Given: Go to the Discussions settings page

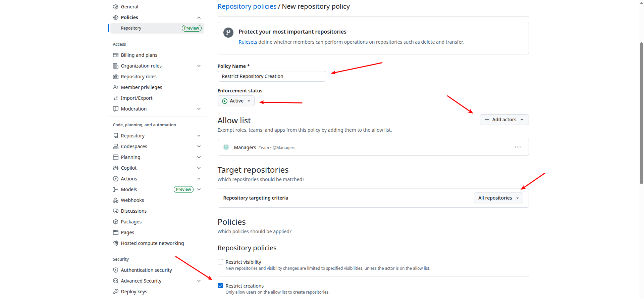Looking at the screenshot, I should click(133, 211).
